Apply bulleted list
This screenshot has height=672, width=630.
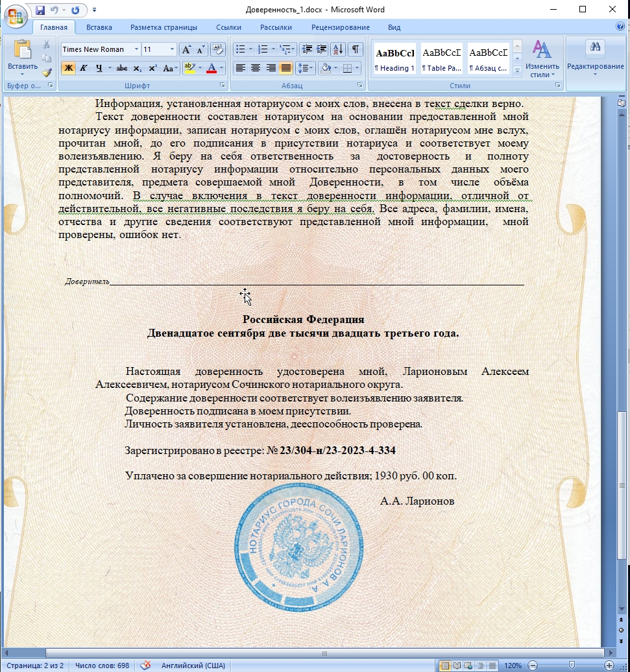[241, 50]
